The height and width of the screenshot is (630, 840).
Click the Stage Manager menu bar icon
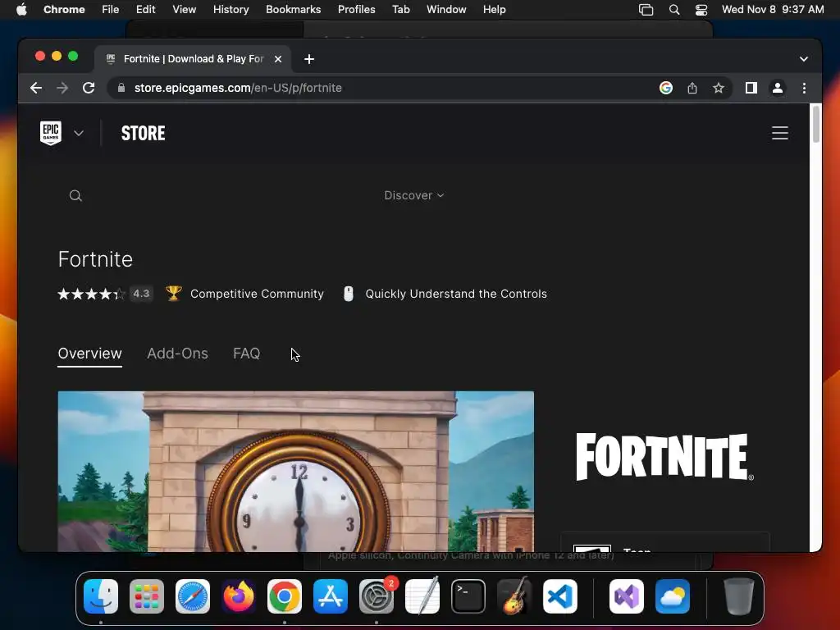[646, 10]
